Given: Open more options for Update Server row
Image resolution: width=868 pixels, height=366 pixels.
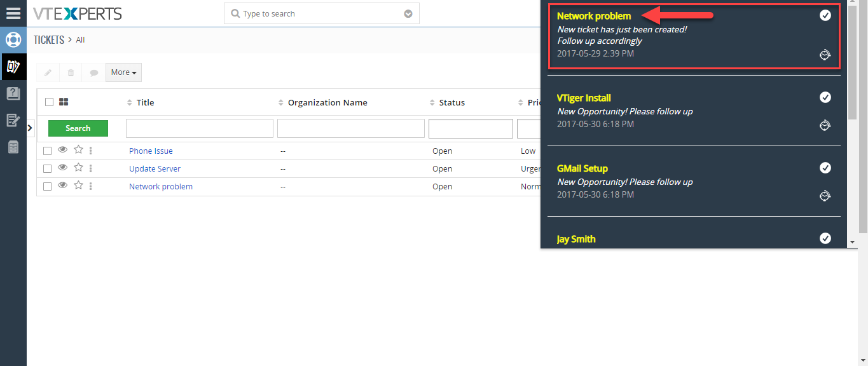Looking at the screenshot, I should point(91,168).
